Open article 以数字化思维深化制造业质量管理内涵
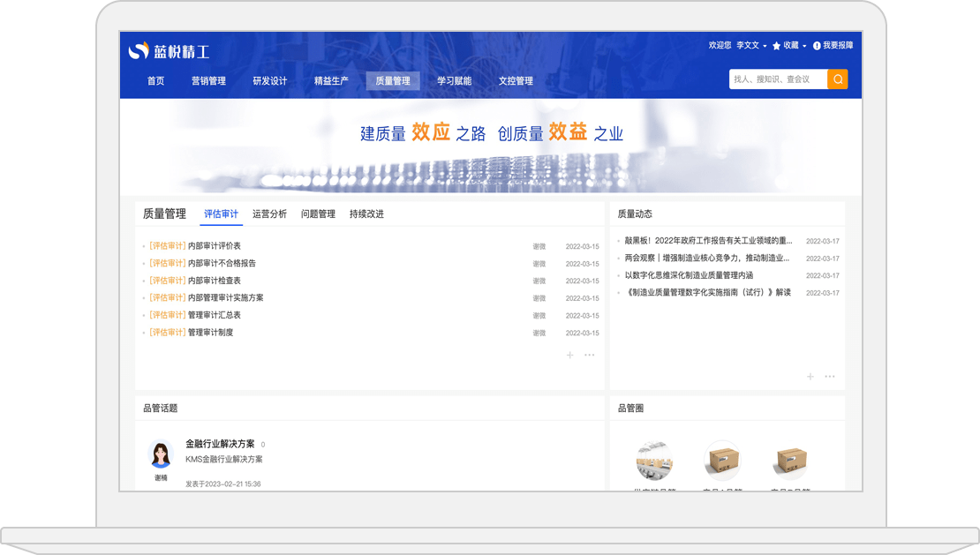Image resolution: width=980 pixels, height=555 pixels. tap(689, 275)
